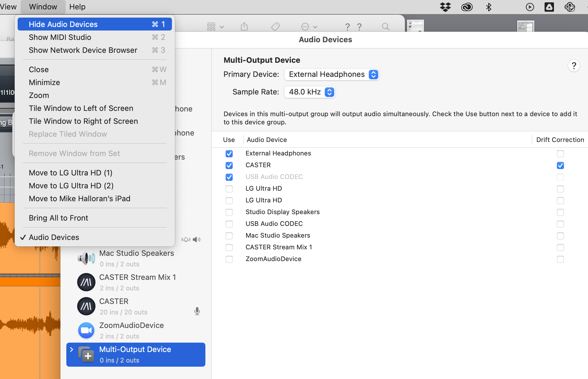Select the checked Audio Devices menu entry

point(94,237)
